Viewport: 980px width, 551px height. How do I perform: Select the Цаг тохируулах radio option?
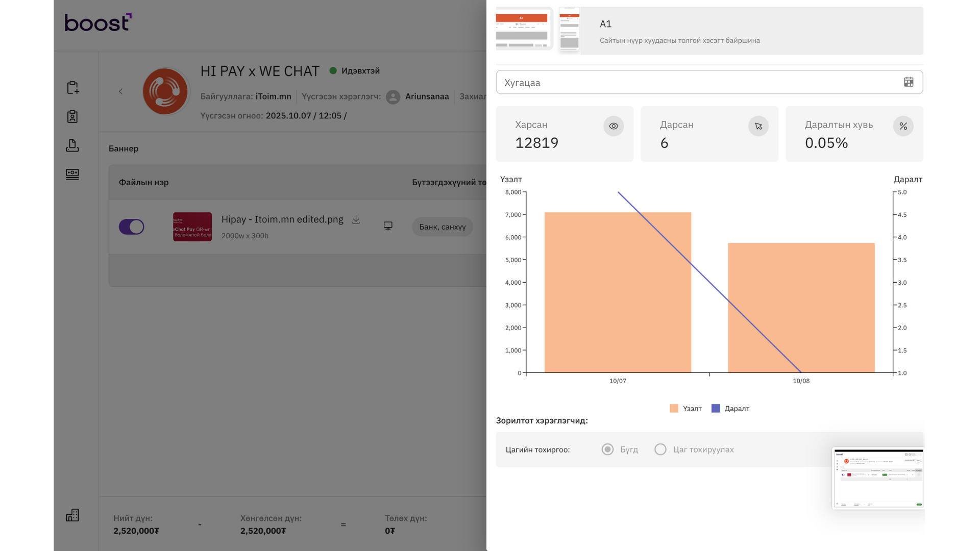[660, 449]
